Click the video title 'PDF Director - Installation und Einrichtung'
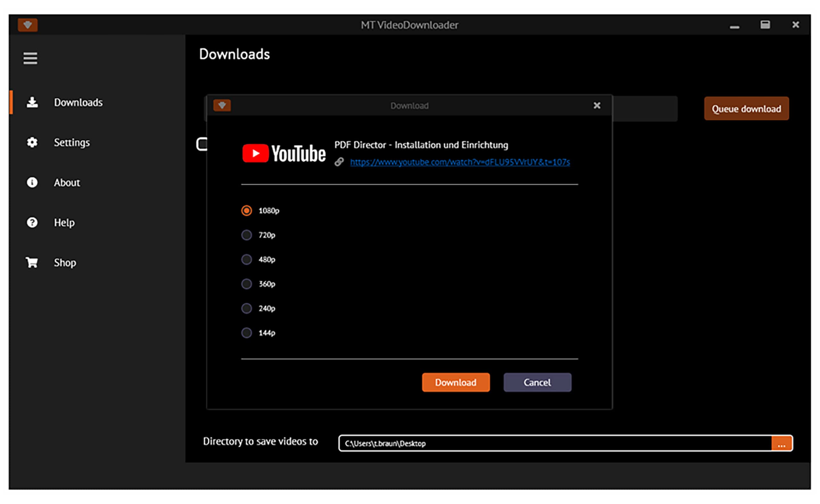 click(421, 145)
